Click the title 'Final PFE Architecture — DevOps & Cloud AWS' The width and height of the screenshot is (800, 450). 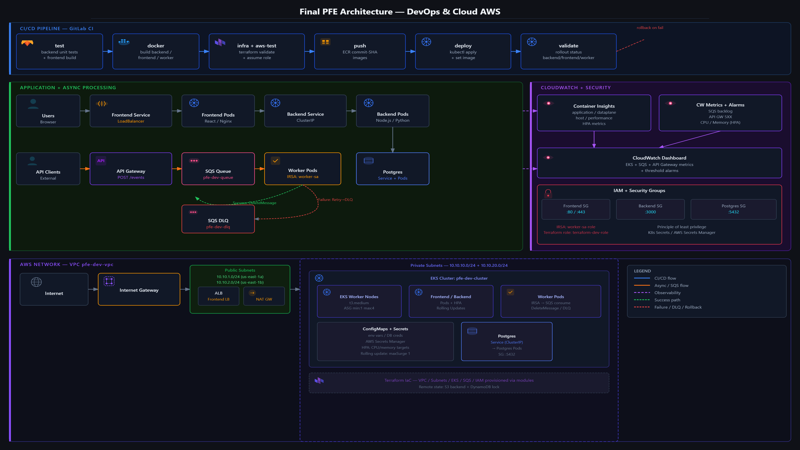(400, 11)
